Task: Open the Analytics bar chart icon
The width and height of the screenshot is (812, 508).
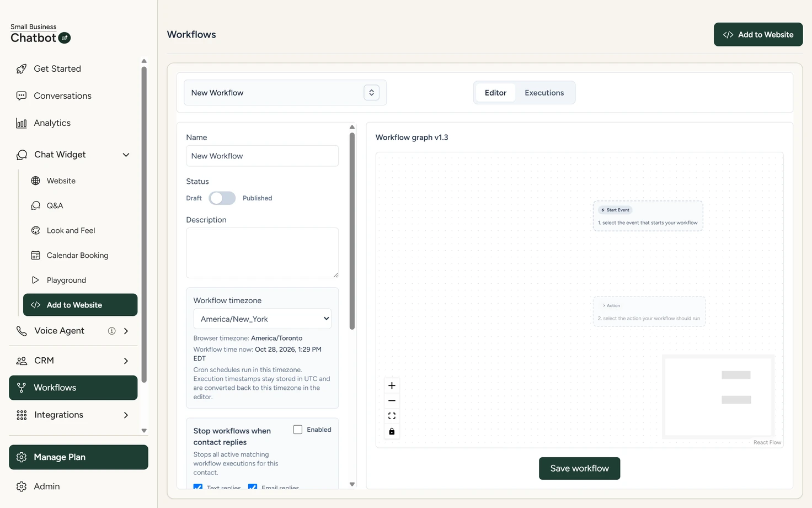Action: click(x=22, y=123)
